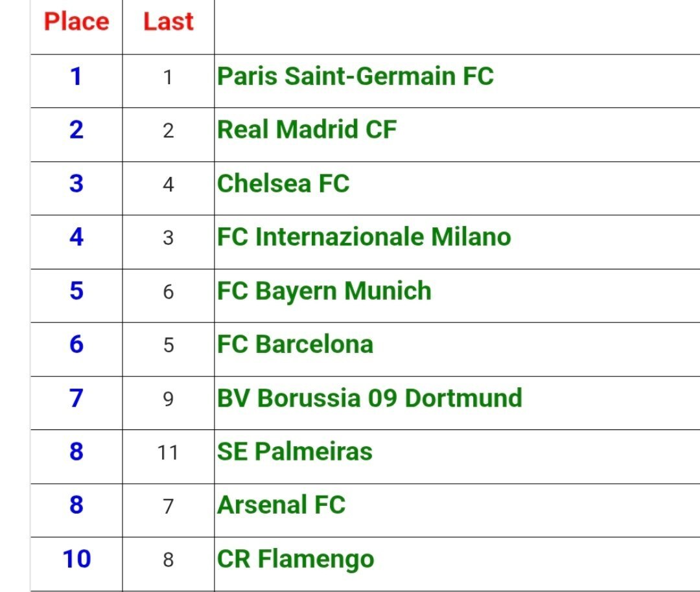The image size is (700, 592).
Task: Select the Last value in the Chelsea row
Action: [x=168, y=185]
